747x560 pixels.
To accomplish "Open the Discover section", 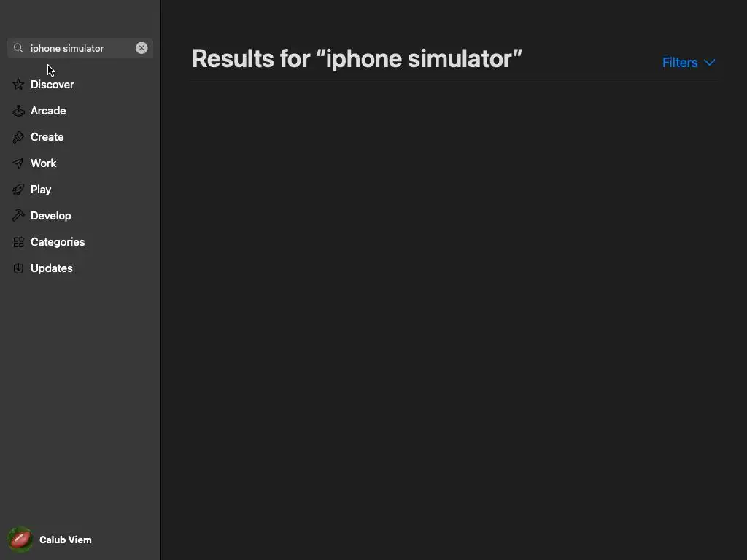I will tap(53, 85).
